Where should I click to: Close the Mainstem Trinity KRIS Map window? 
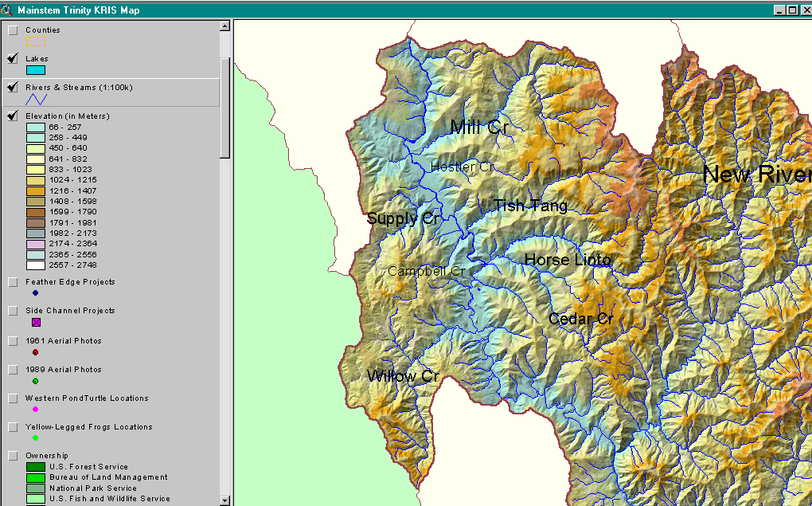pos(805,10)
